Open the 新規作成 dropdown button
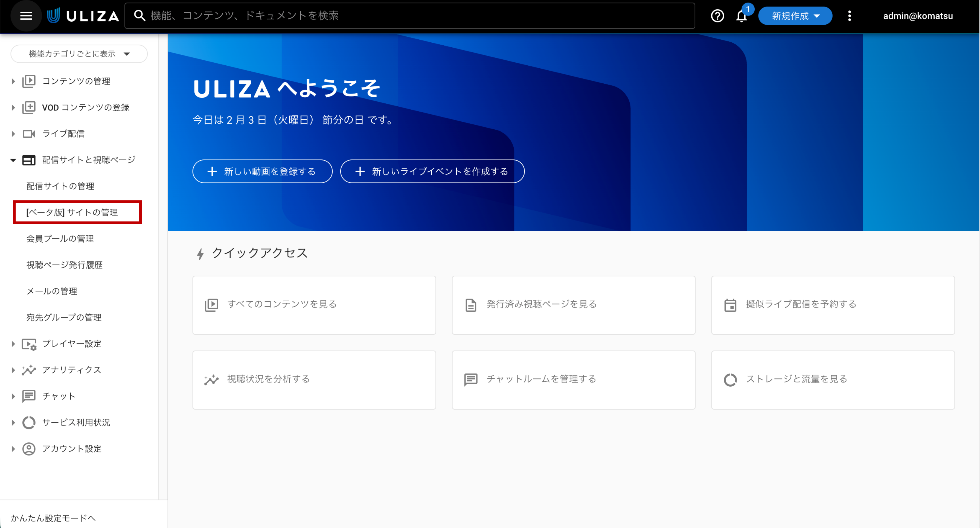The image size is (980, 528). point(795,16)
